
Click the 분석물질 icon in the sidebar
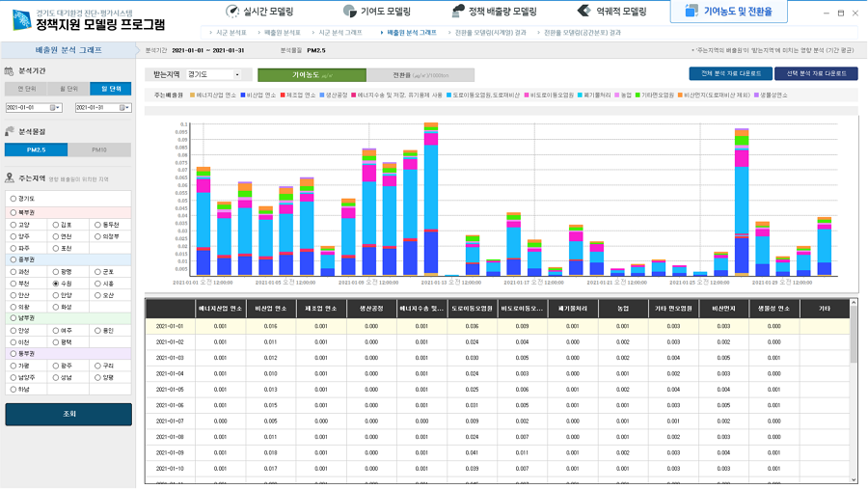click(11, 131)
